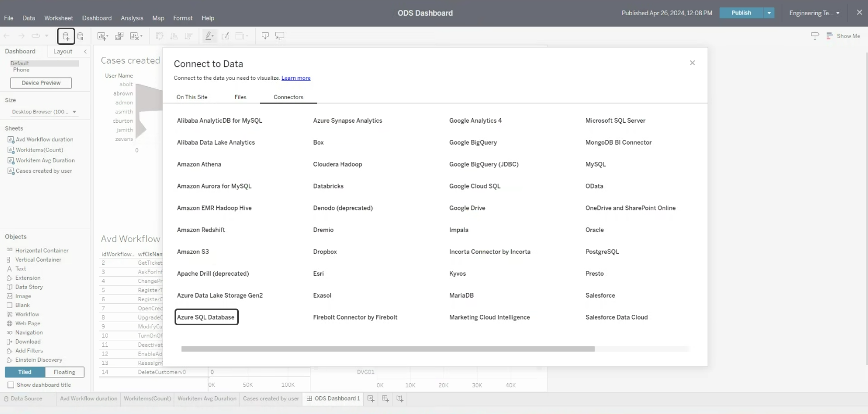
Task: Open the Size dropdown Desktop Browser
Action: click(x=44, y=112)
